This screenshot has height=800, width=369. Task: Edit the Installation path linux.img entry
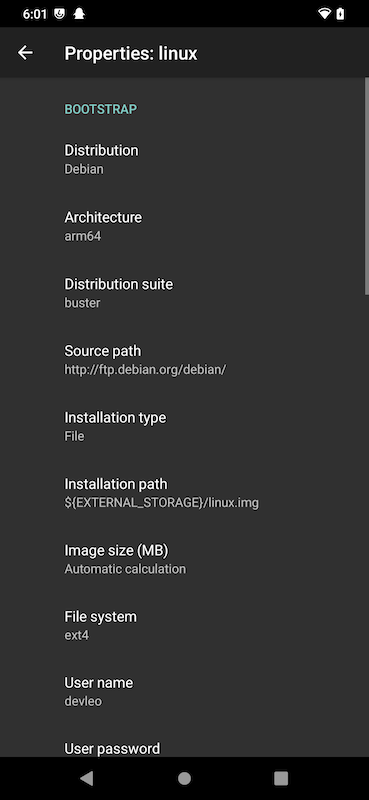(x=184, y=492)
